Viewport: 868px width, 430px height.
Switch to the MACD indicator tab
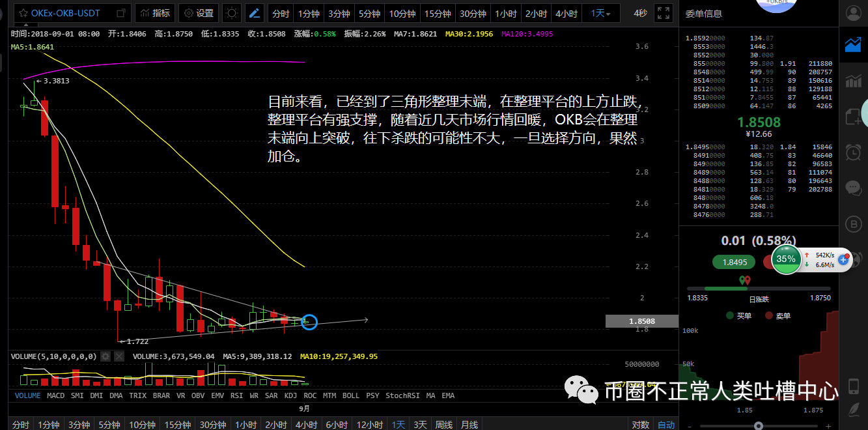pyautogui.click(x=56, y=395)
